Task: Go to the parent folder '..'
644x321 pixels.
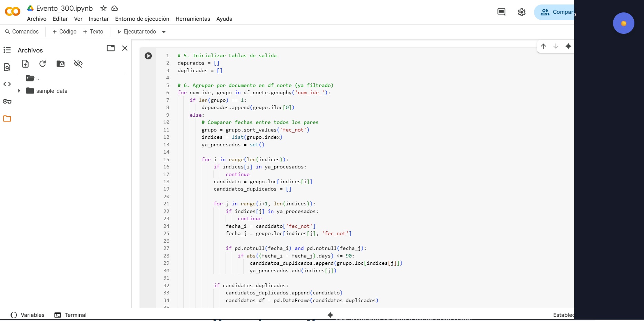Action: tap(33, 78)
